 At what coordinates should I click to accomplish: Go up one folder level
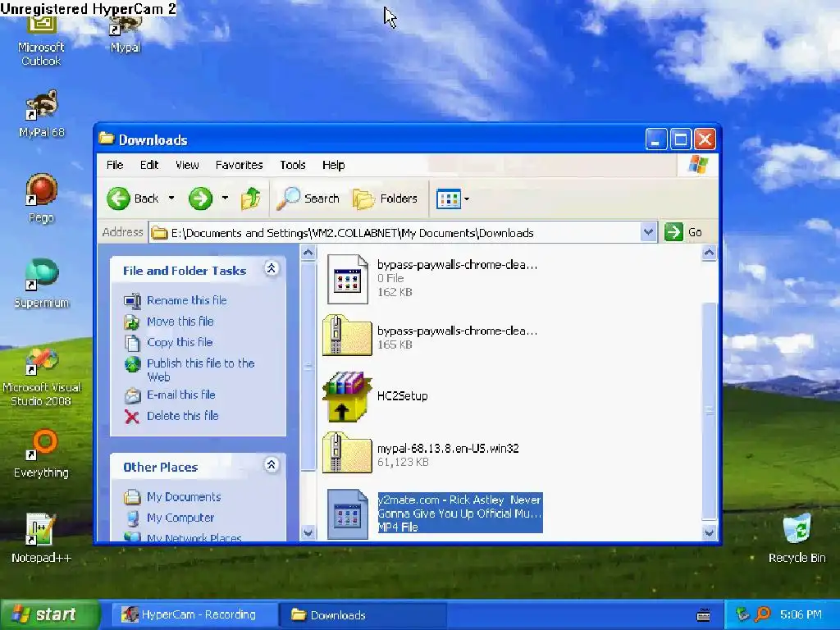pos(250,199)
